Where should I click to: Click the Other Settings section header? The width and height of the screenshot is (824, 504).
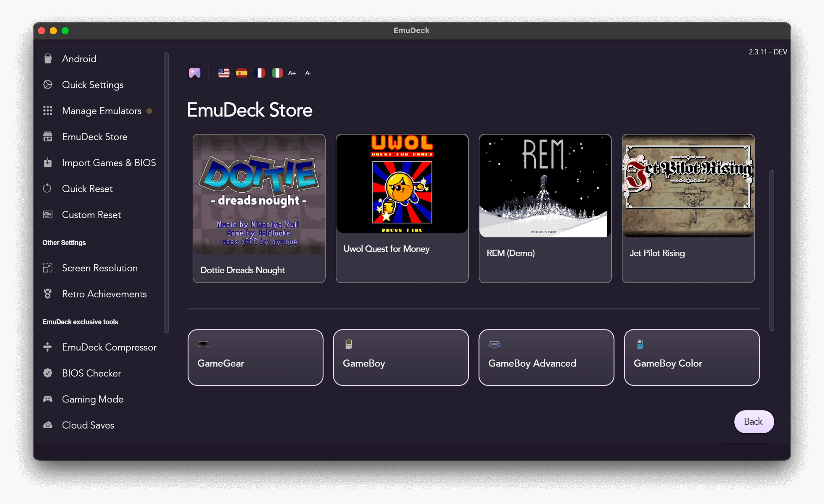[64, 243]
